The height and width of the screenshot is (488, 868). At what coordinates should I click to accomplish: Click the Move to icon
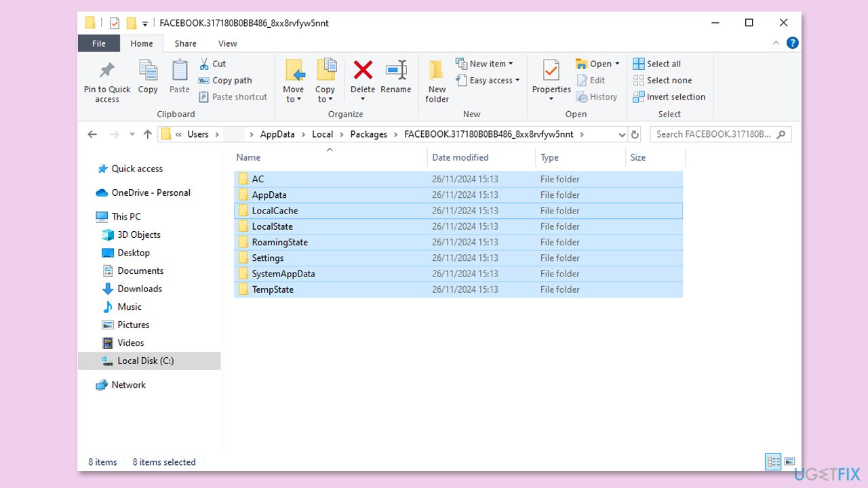[294, 70]
